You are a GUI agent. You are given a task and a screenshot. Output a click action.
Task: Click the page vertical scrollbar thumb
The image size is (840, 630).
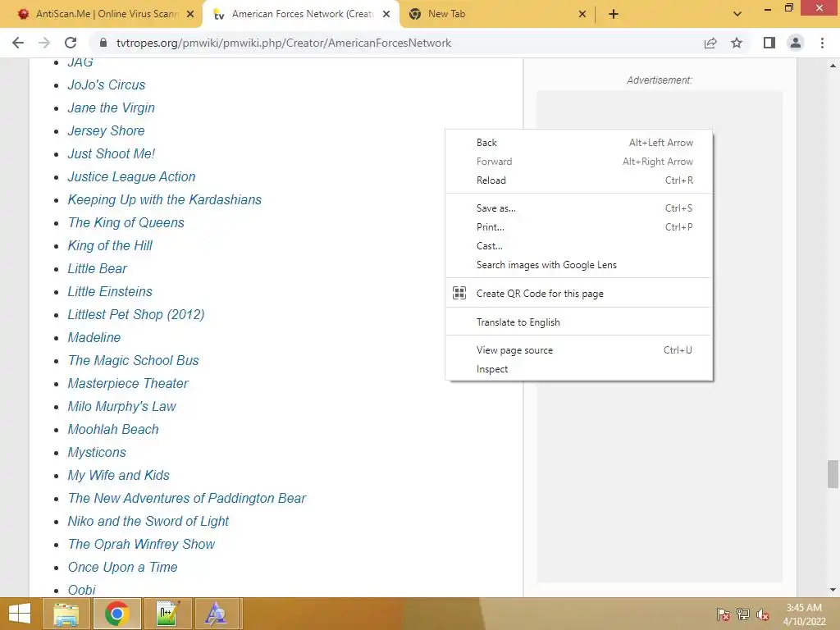coord(833,474)
